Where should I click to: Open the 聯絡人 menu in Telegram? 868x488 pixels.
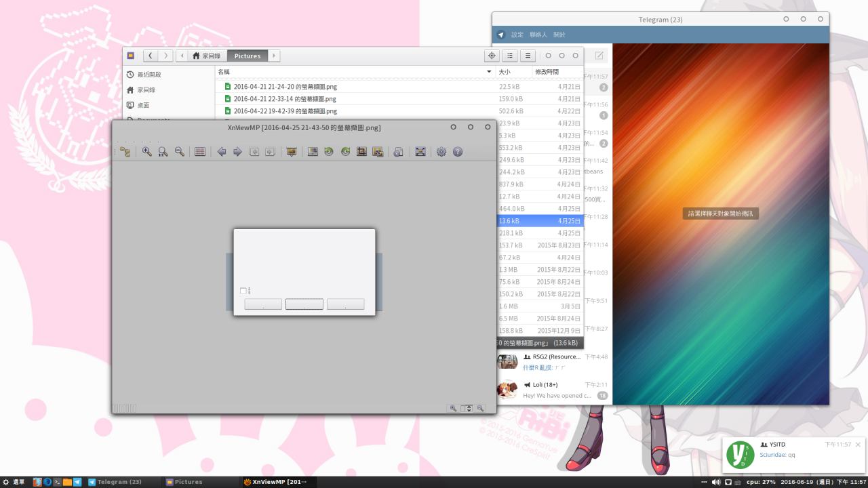pyautogui.click(x=538, y=35)
